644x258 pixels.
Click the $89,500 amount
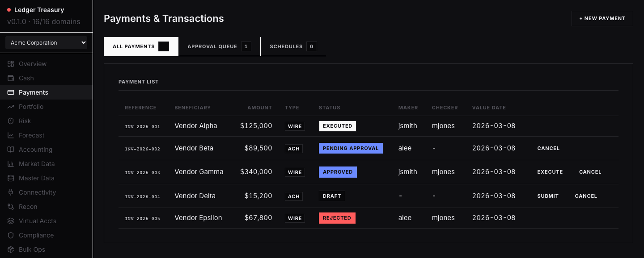click(x=258, y=148)
